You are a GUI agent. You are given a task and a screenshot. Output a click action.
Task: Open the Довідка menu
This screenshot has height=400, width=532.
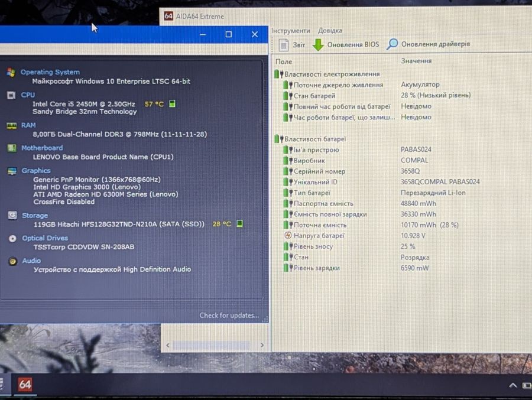[x=330, y=31]
